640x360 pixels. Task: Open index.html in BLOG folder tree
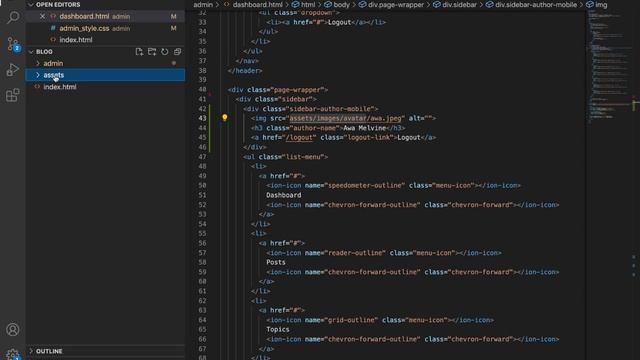tap(60, 87)
